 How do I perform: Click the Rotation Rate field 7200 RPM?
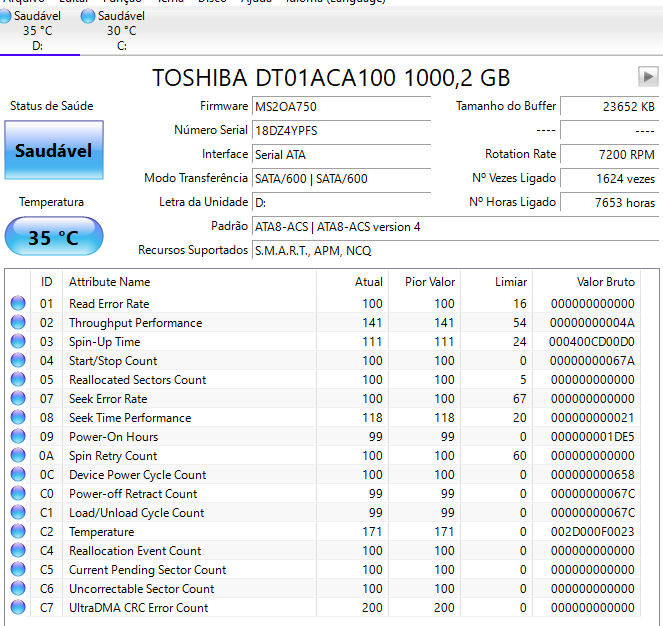(x=610, y=154)
